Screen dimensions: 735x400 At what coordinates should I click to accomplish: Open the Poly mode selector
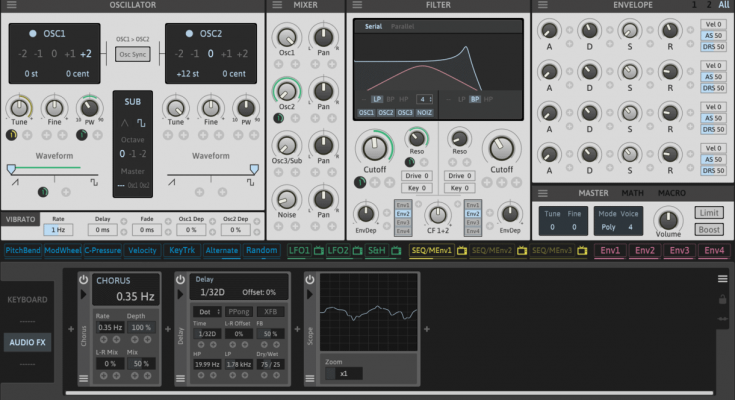(608, 227)
